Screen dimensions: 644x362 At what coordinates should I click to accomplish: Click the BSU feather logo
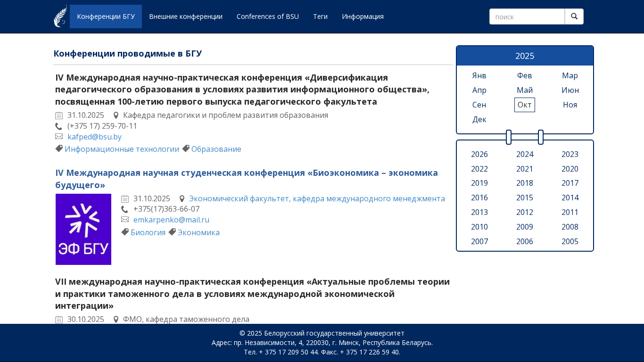[60, 16]
